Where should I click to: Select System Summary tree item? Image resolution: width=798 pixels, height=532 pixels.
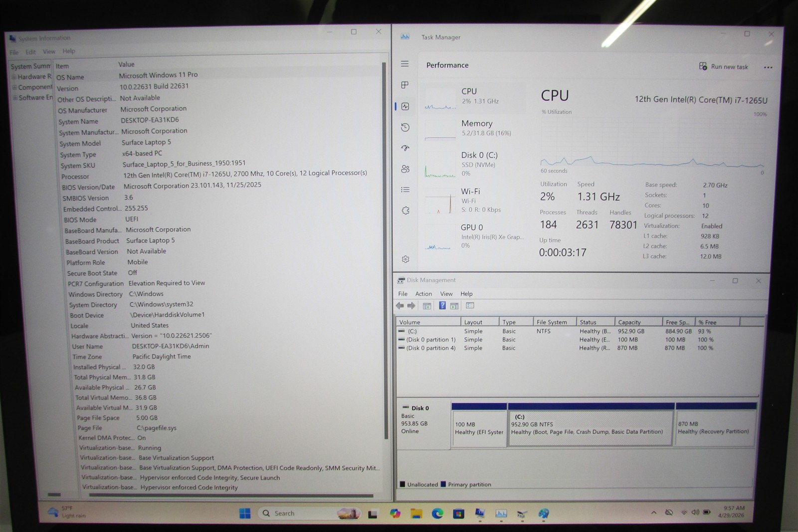point(30,66)
